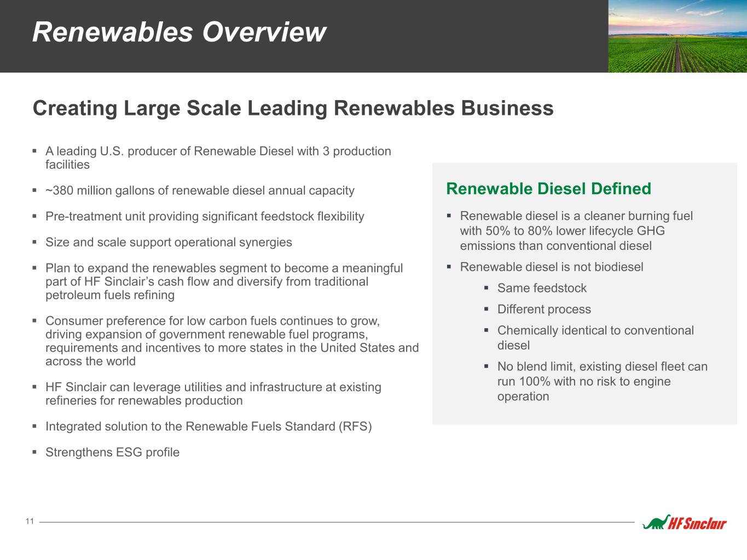Click the Pre-treatment unit bullet text
The width and height of the screenshot is (747, 560).
pyautogui.click(x=205, y=217)
